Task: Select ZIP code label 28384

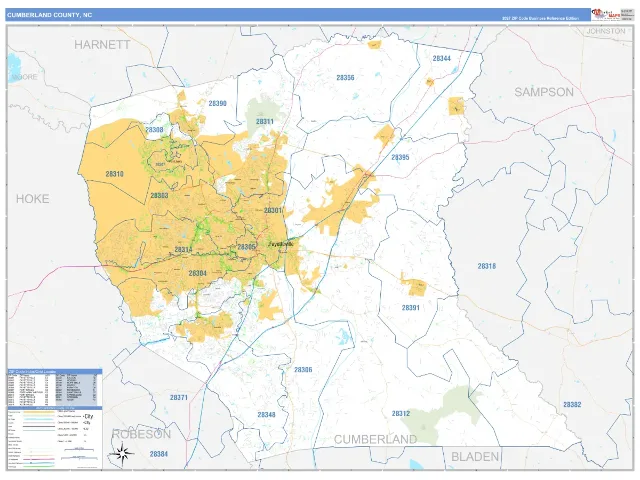Action: [x=159, y=454]
